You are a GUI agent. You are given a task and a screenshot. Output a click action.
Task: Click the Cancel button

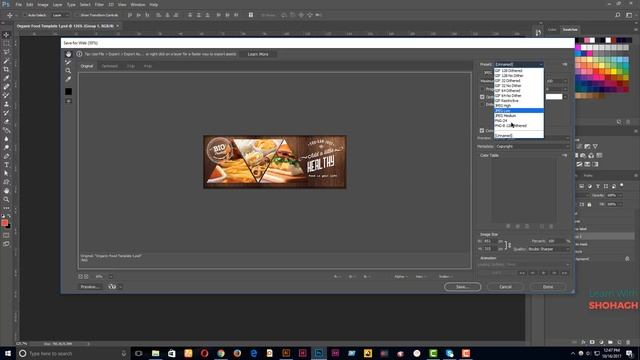[x=505, y=287]
